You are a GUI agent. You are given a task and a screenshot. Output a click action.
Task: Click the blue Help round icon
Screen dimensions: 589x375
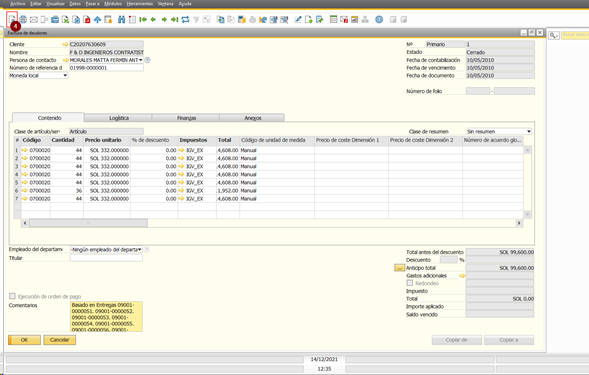tap(379, 19)
